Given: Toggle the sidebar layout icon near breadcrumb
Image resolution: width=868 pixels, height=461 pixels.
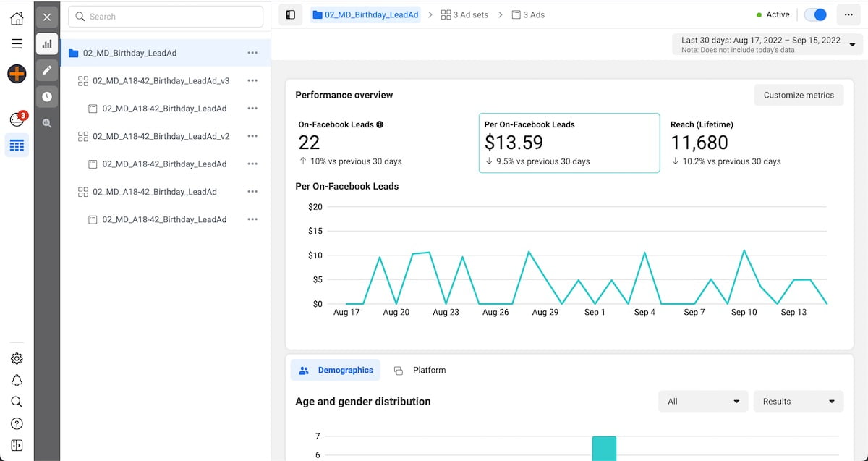Looking at the screenshot, I should 290,14.
